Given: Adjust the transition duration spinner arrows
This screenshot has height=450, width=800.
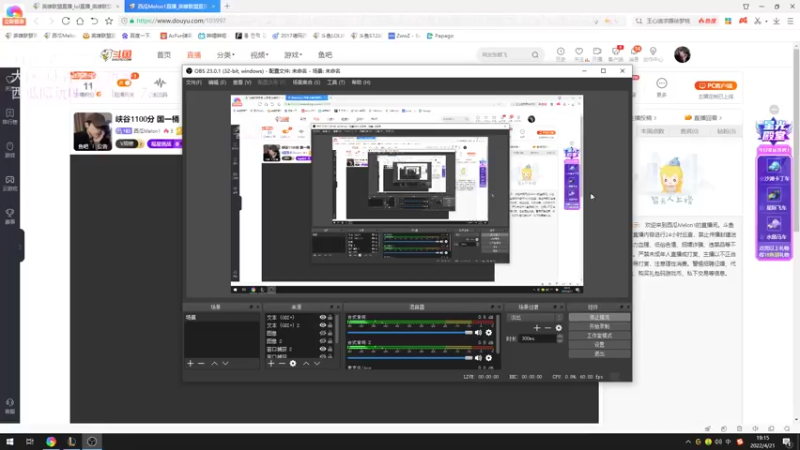Looking at the screenshot, I should point(560,338).
